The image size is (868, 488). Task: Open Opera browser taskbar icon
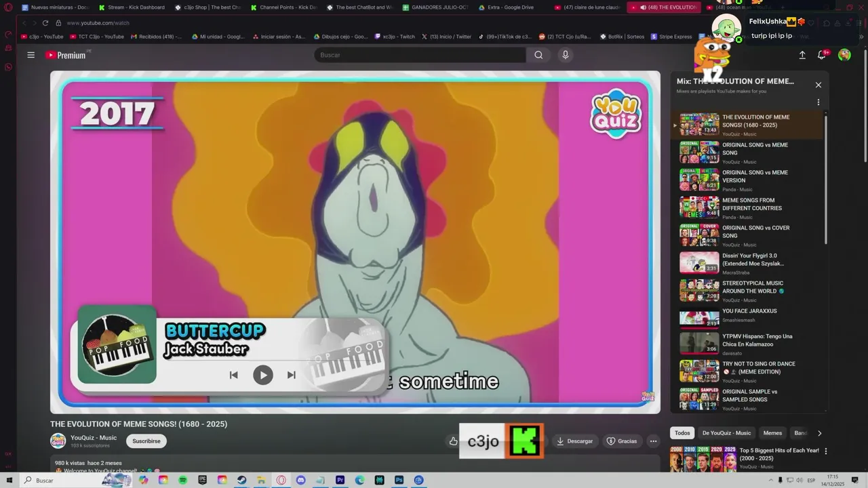pyautogui.click(x=281, y=480)
